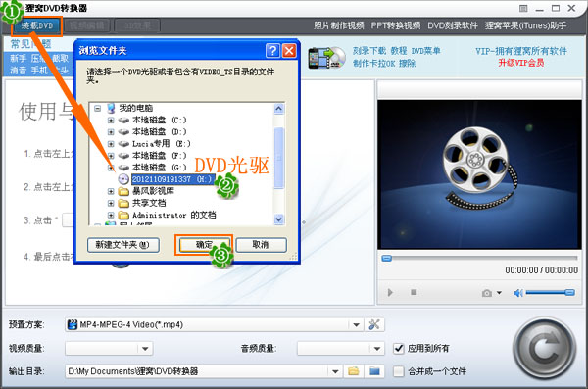
Task: Open the 预置方案 format dropdown
Action: click(356, 325)
